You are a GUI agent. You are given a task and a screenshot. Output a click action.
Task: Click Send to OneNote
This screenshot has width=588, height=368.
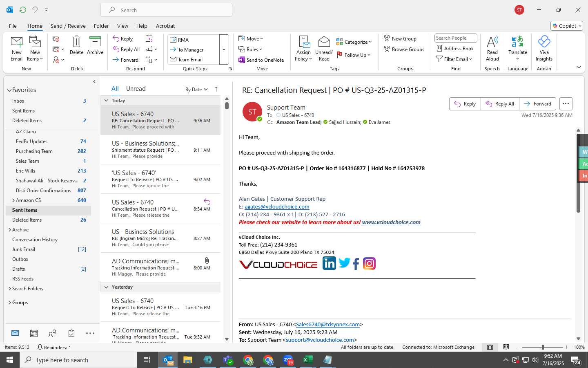[261, 60]
